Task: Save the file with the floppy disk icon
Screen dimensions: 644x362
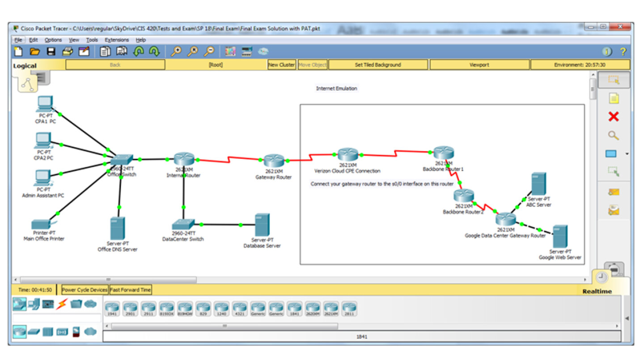Action: (x=51, y=52)
